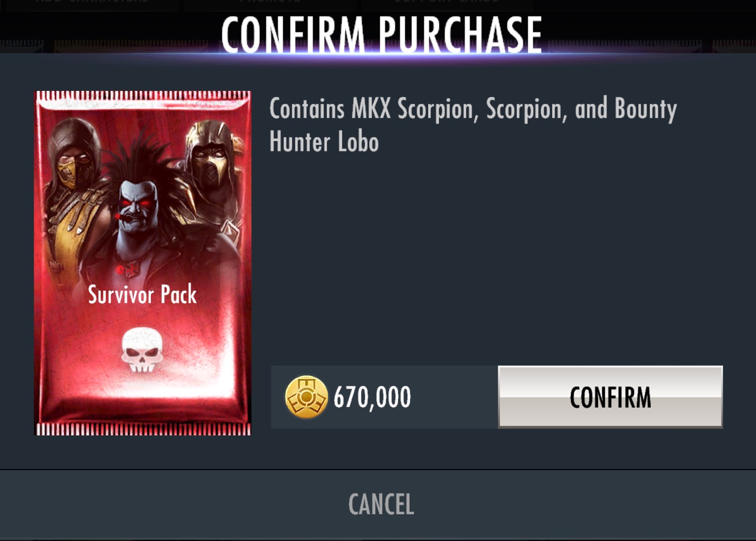756x541 pixels.
Task: Click Lobo's red cross necklace emblem
Action: pos(129,269)
